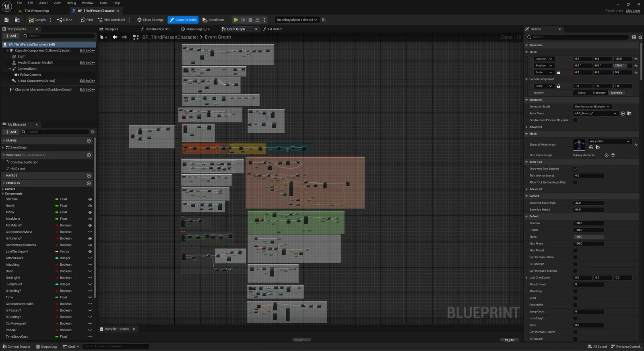
Task: Open the Anim Class ABP_Wizard_C dropdown
Action: pyautogui.click(x=595, y=114)
